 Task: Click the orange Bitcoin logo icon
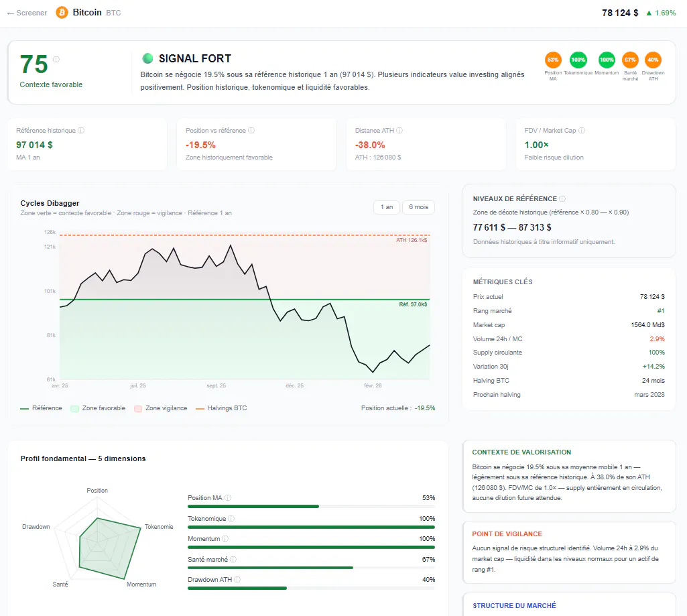coord(62,12)
